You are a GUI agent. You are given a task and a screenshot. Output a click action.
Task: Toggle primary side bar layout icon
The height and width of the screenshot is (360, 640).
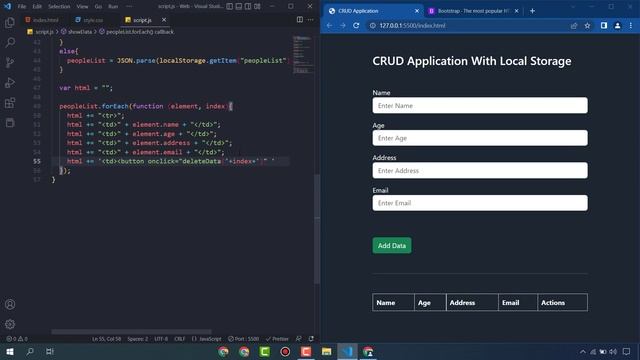pos(230,7)
